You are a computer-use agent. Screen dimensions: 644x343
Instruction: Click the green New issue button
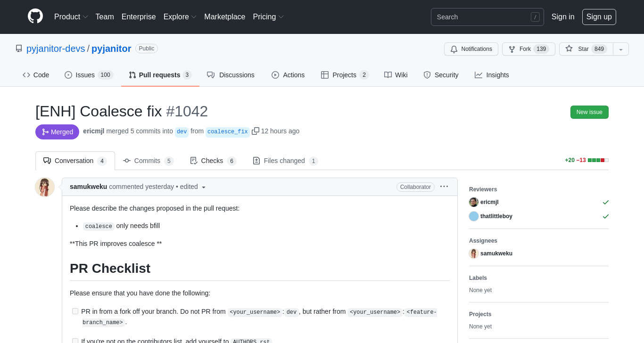589,112
